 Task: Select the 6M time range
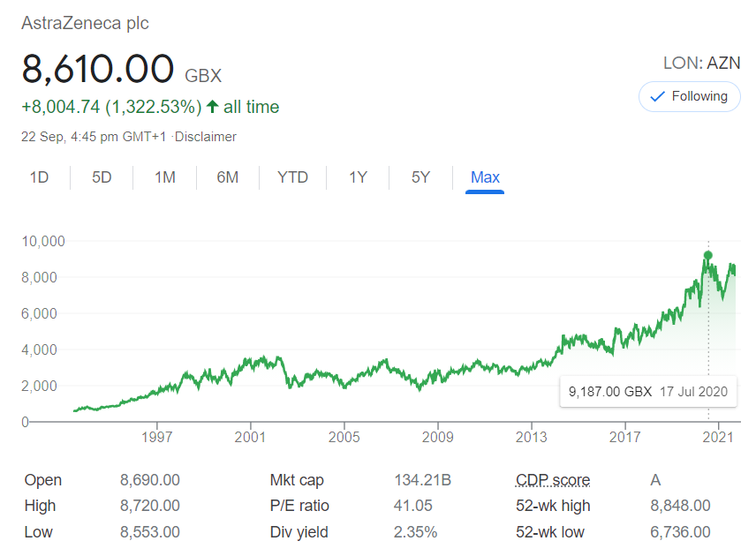click(x=228, y=177)
